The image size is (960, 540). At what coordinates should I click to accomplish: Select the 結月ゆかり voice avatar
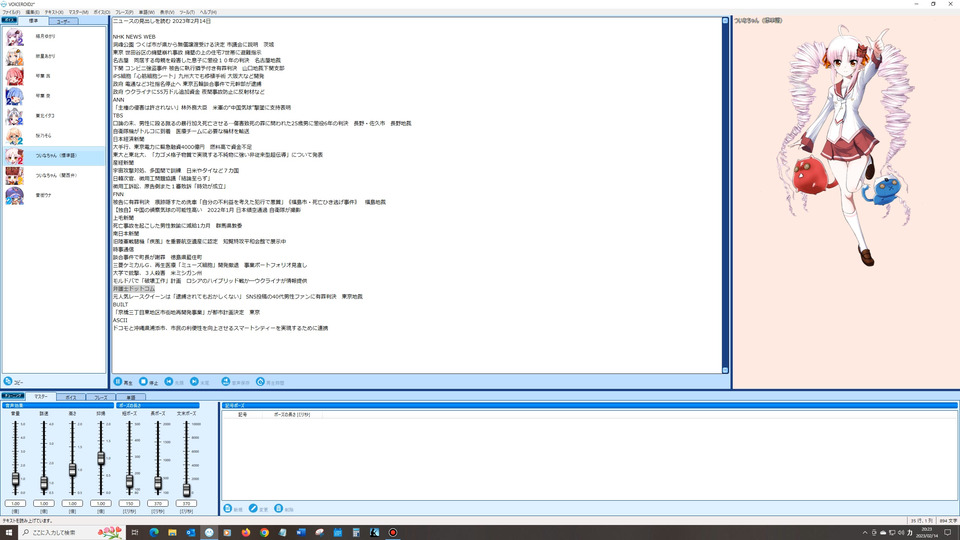pyautogui.click(x=14, y=37)
